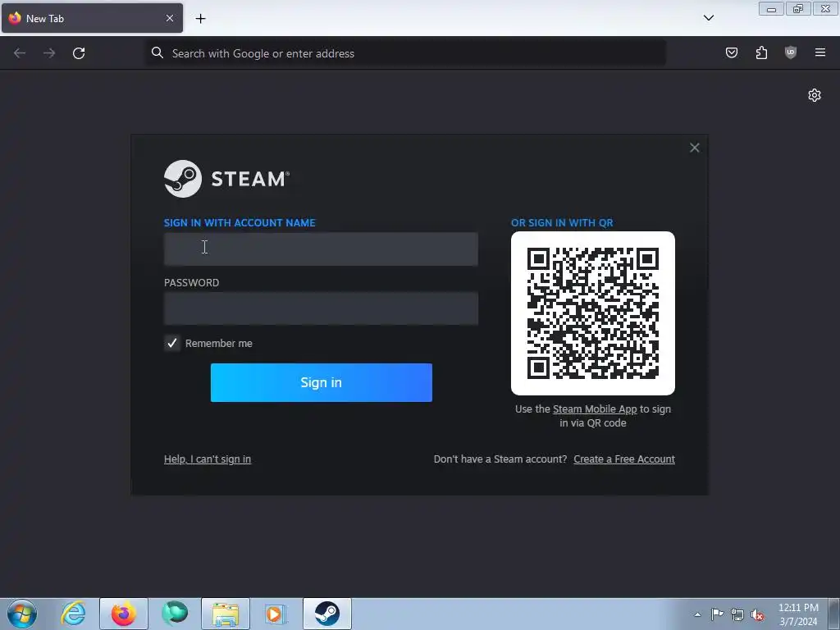
Task: Open Create a Free Account link
Action: pos(624,459)
